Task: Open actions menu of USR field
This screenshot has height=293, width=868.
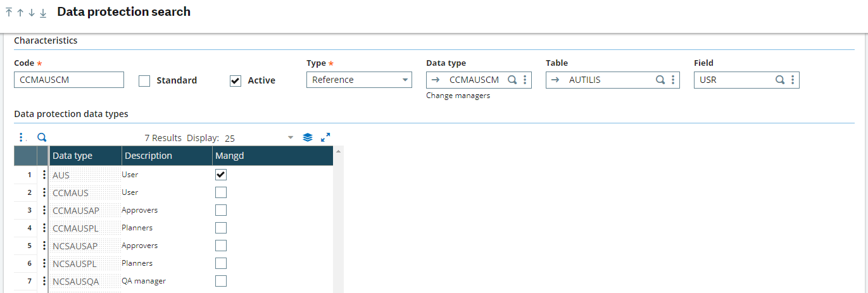Action: point(792,80)
